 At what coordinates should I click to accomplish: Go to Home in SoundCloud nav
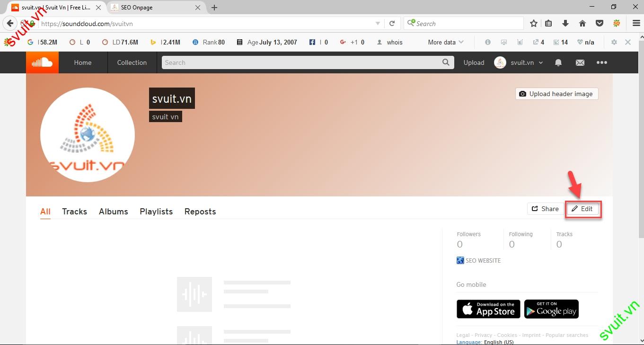click(83, 62)
